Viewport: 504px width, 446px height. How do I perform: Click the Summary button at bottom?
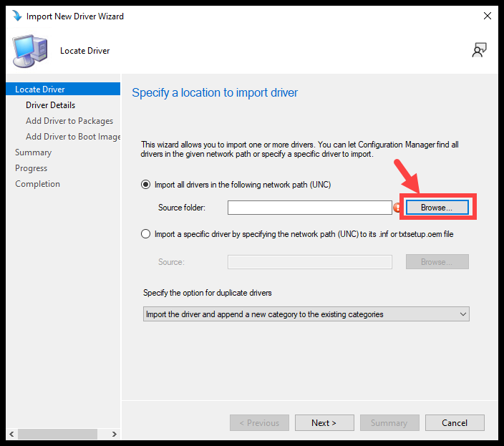[389, 423]
